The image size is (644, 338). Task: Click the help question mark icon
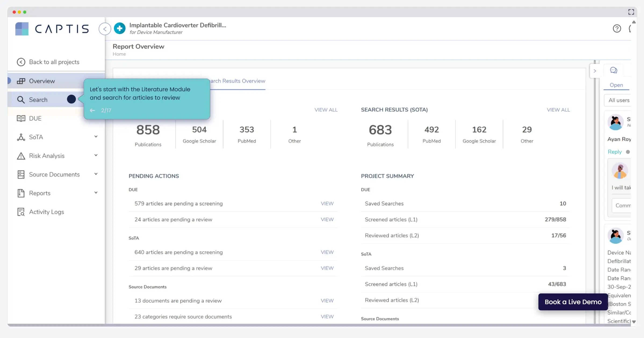click(617, 28)
